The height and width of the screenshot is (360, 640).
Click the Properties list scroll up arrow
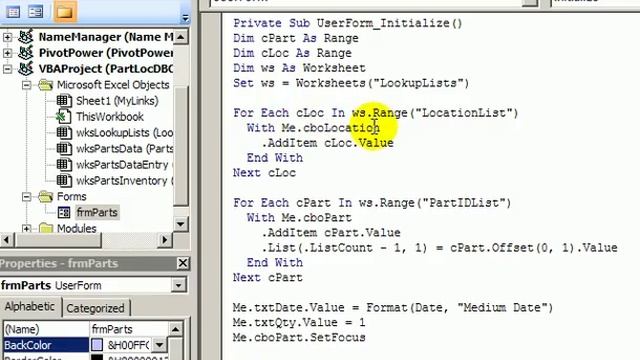coord(176,329)
